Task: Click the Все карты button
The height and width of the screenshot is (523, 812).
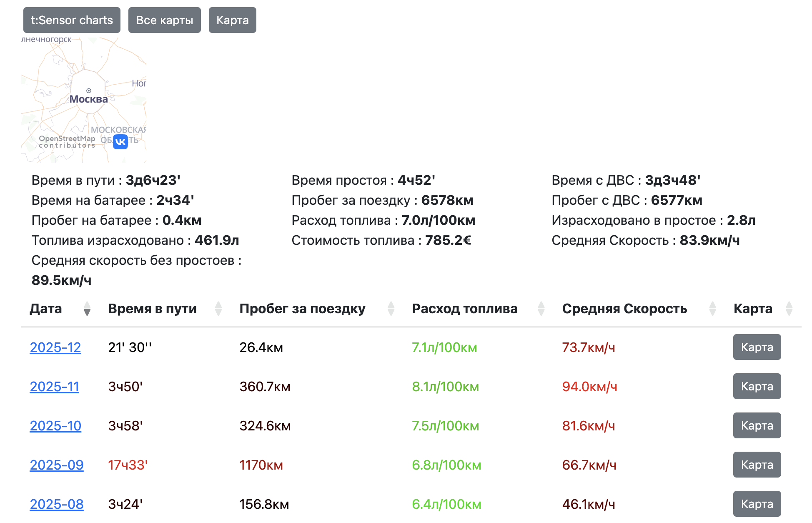Action: (164, 20)
